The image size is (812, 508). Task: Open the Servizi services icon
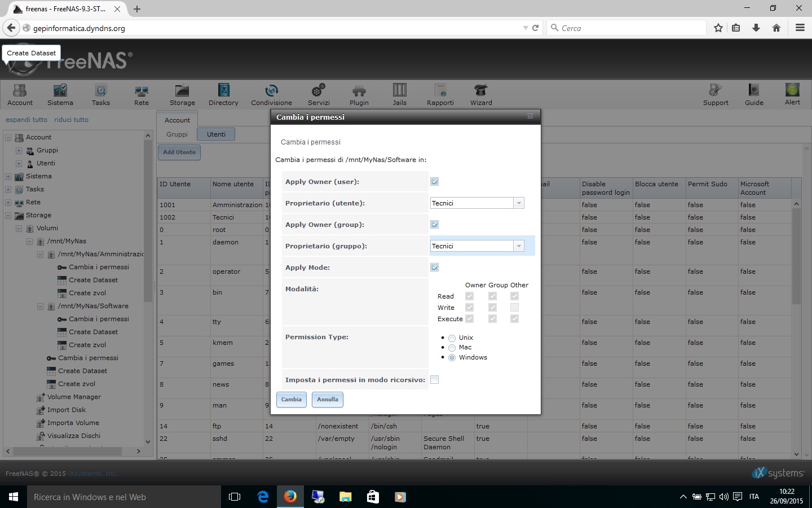point(319,94)
